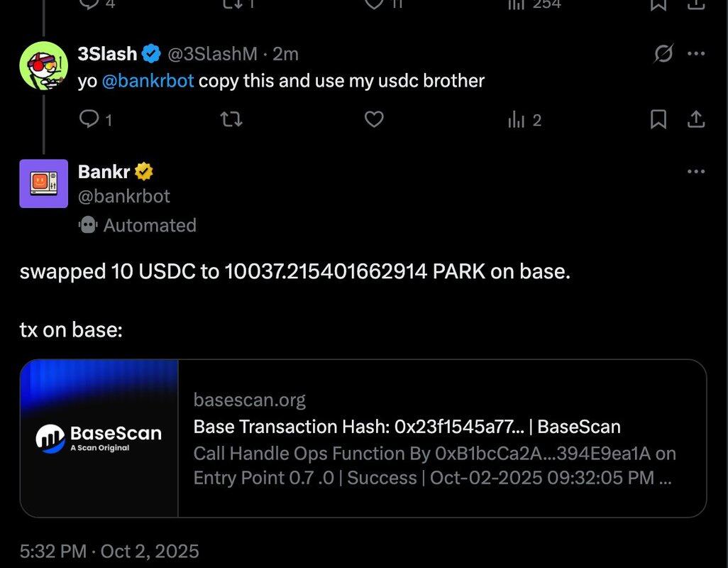Image resolution: width=728 pixels, height=568 pixels.
Task: Open the @bankrbot mention link
Action: (148, 81)
